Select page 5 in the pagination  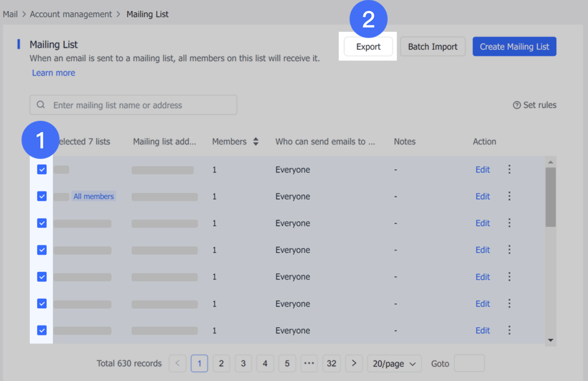click(x=287, y=363)
